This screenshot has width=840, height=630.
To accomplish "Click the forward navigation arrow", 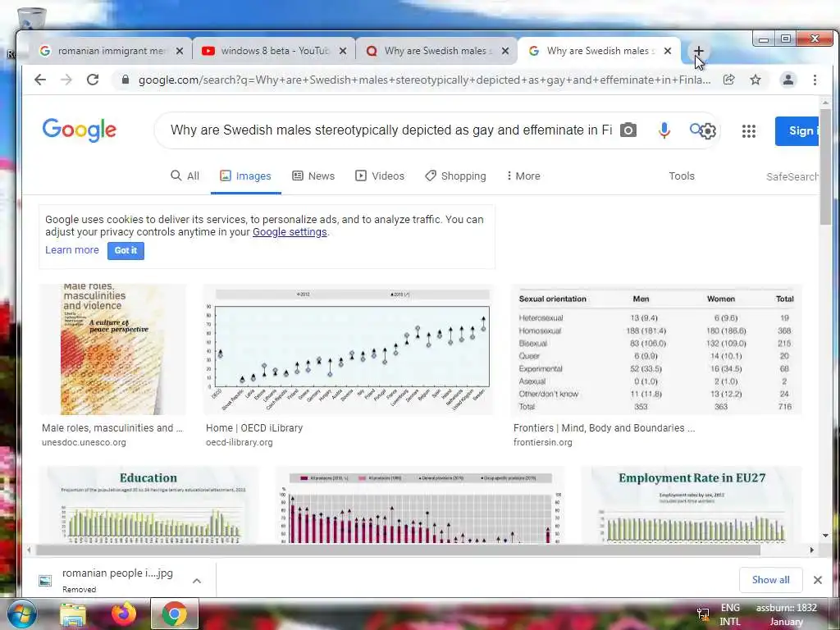I will [66, 80].
